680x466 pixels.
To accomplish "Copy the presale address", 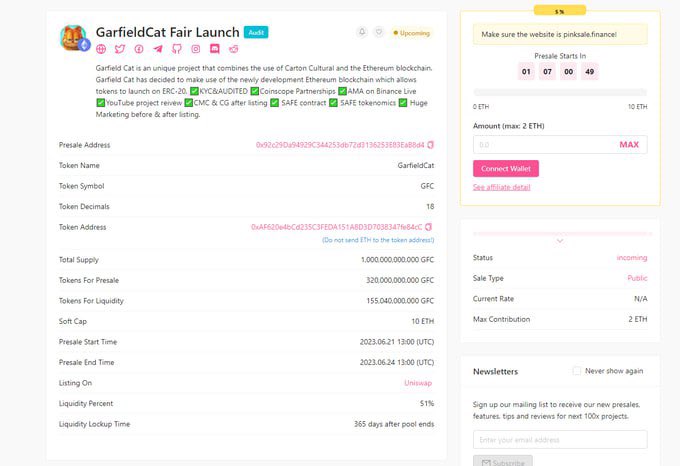I will pyautogui.click(x=431, y=145).
